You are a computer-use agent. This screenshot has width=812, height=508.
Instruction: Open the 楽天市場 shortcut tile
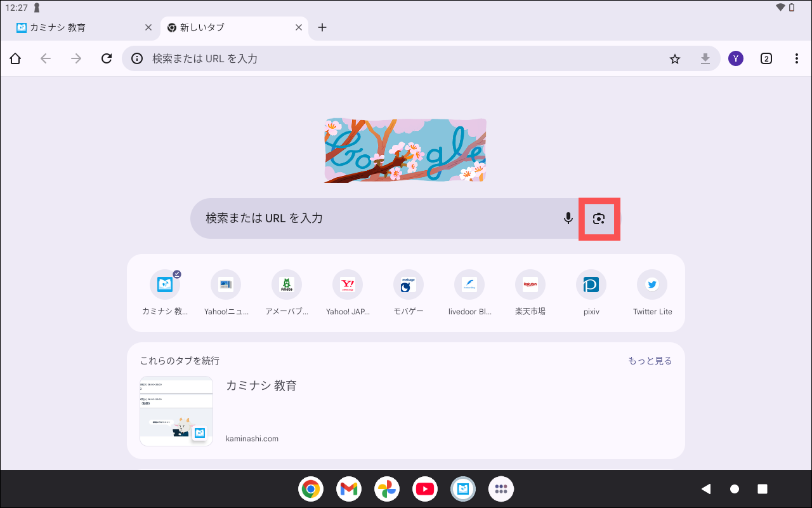[530, 293]
